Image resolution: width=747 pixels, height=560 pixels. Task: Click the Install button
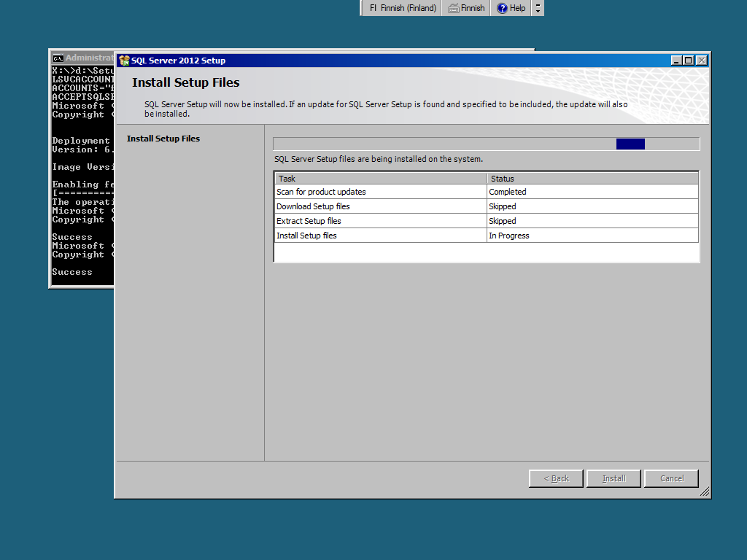coord(614,478)
